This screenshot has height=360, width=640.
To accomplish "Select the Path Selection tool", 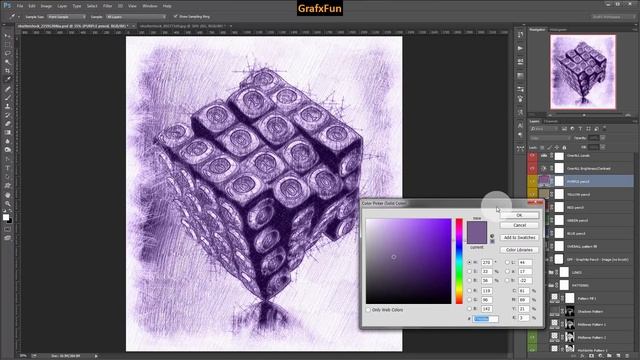I will 7,177.
